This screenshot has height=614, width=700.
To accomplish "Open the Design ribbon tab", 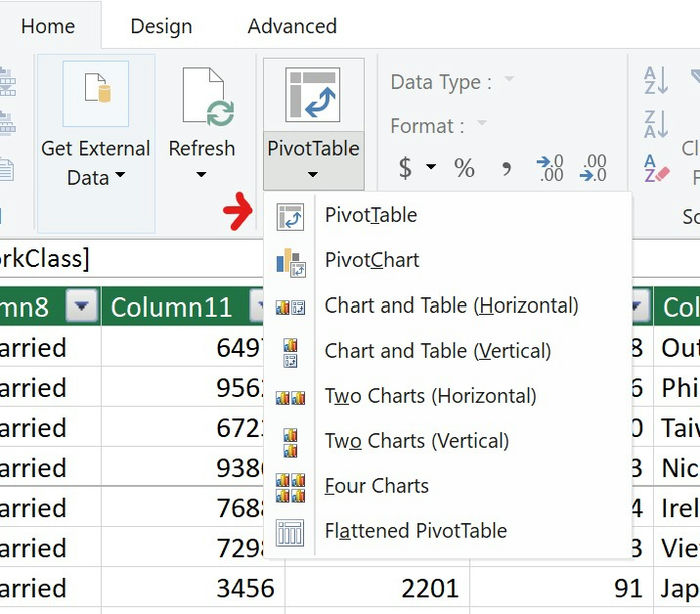I will tap(161, 26).
